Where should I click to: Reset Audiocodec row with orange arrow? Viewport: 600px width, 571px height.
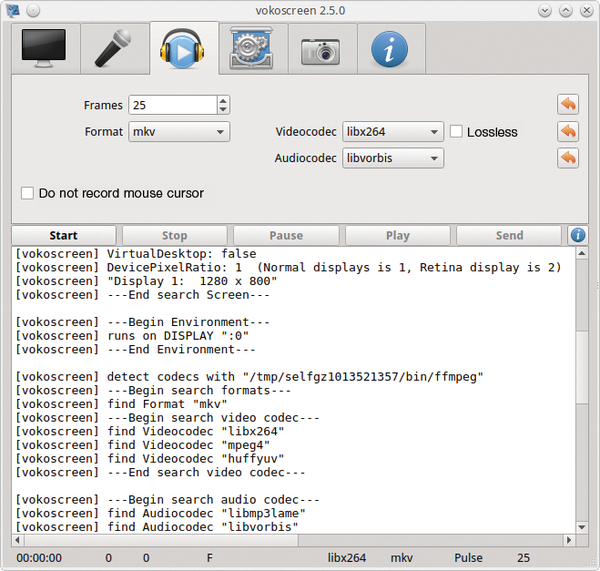click(568, 158)
